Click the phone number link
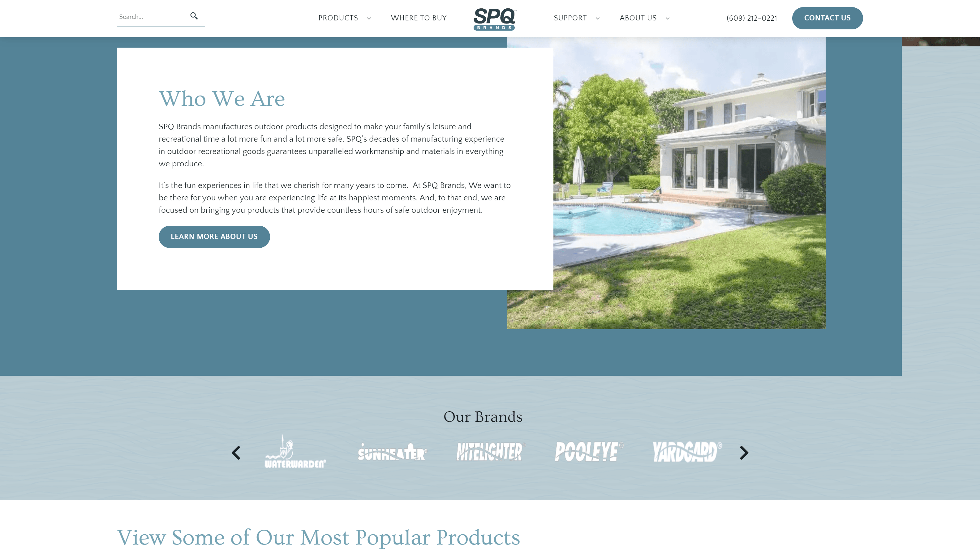980x551 pixels. [x=752, y=18]
